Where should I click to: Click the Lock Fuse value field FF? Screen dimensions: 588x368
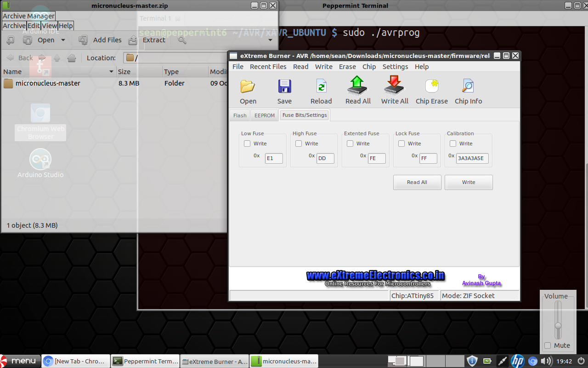[x=428, y=159]
